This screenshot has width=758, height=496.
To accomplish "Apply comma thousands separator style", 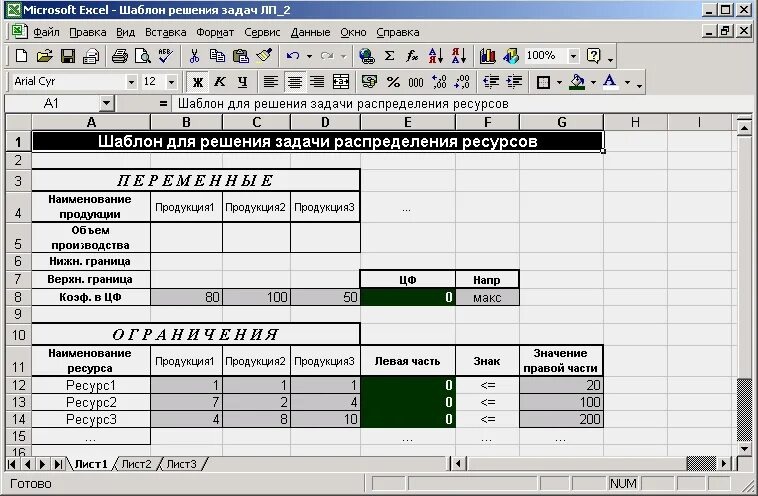I will click(x=416, y=82).
